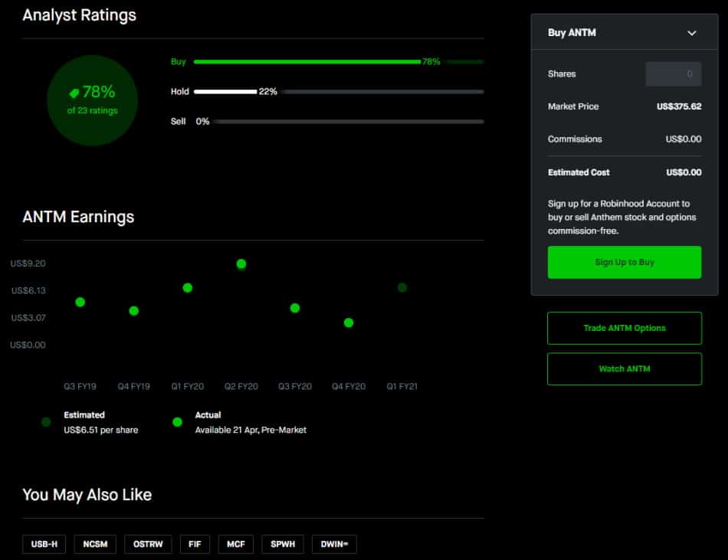Select the Q3 FY19 earnings dot
728x560 pixels.
(x=80, y=303)
